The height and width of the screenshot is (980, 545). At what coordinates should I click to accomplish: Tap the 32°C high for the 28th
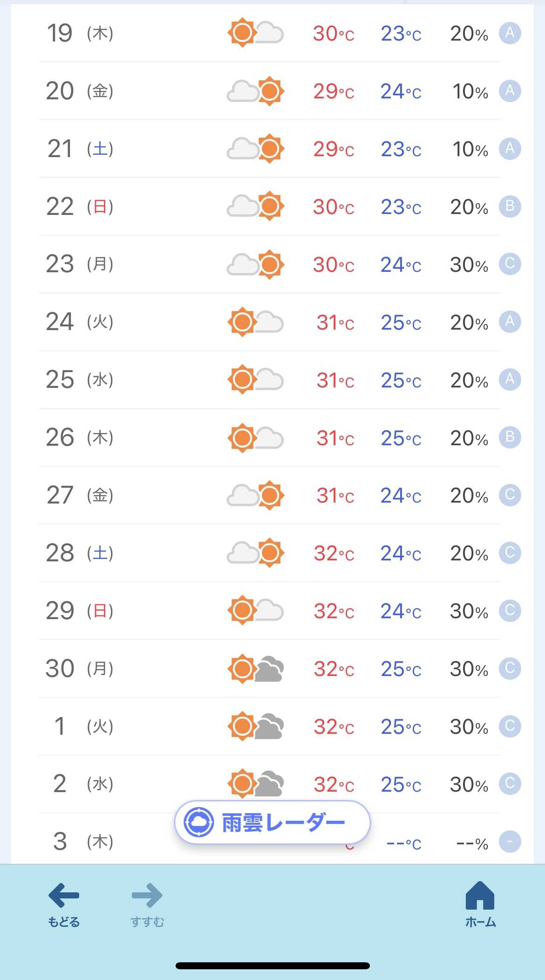click(x=334, y=553)
